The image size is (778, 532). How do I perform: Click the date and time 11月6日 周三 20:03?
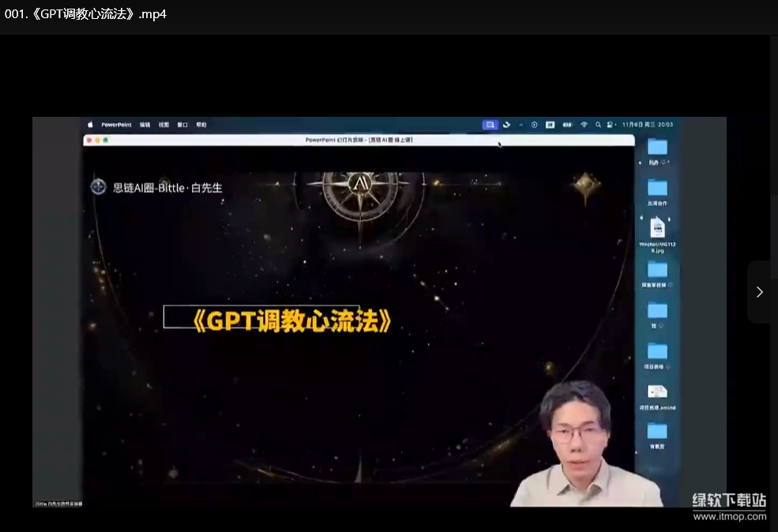(648, 125)
